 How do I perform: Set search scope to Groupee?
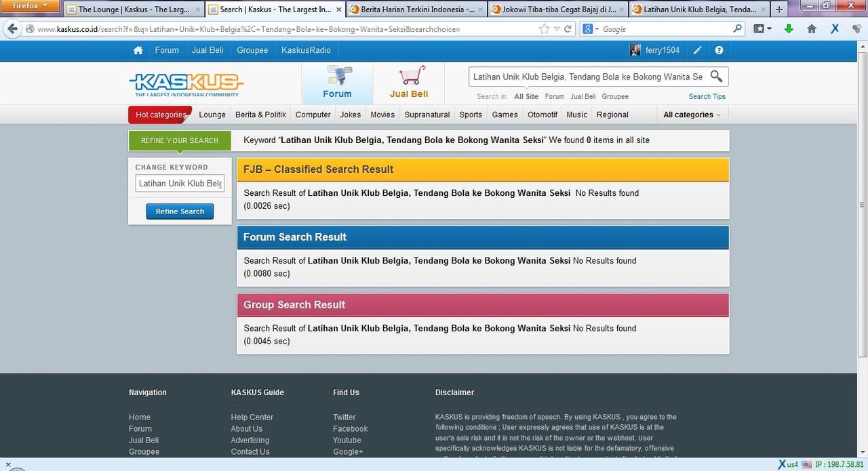(615, 96)
